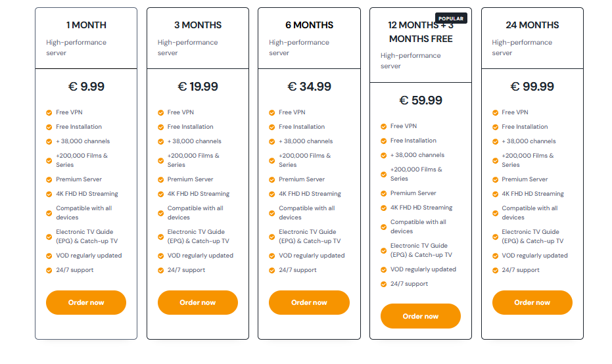The image size is (612, 364).
Task: Click Compatible with all devices checkmark in 24 Months plan
Action: click(x=495, y=214)
